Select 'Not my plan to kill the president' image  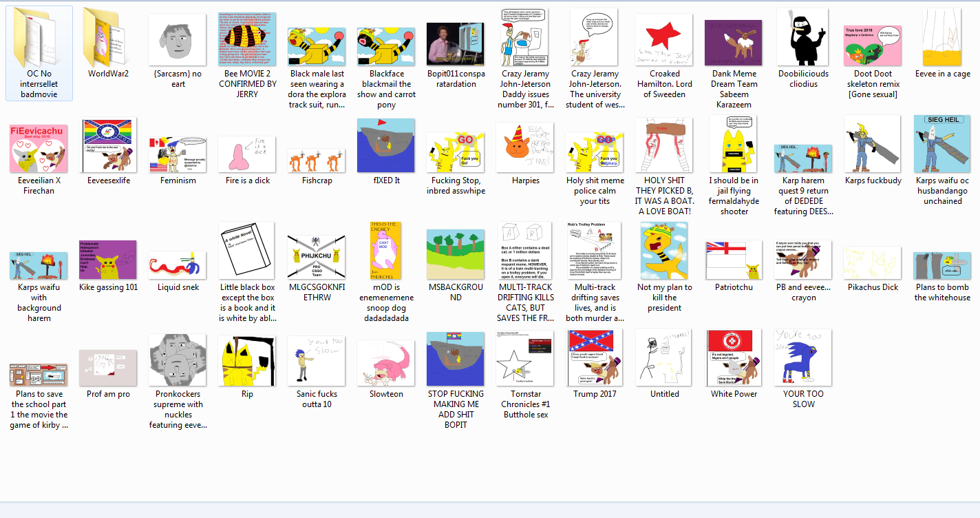tap(665, 251)
